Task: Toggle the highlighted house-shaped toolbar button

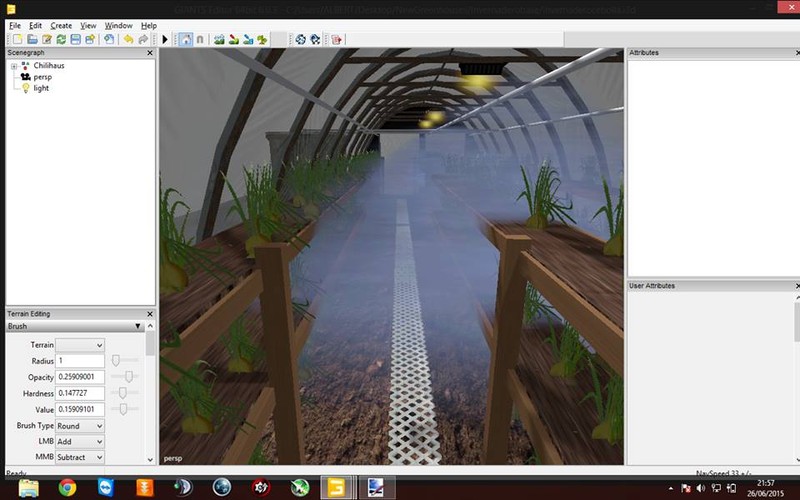Action: [x=185, y=39]
